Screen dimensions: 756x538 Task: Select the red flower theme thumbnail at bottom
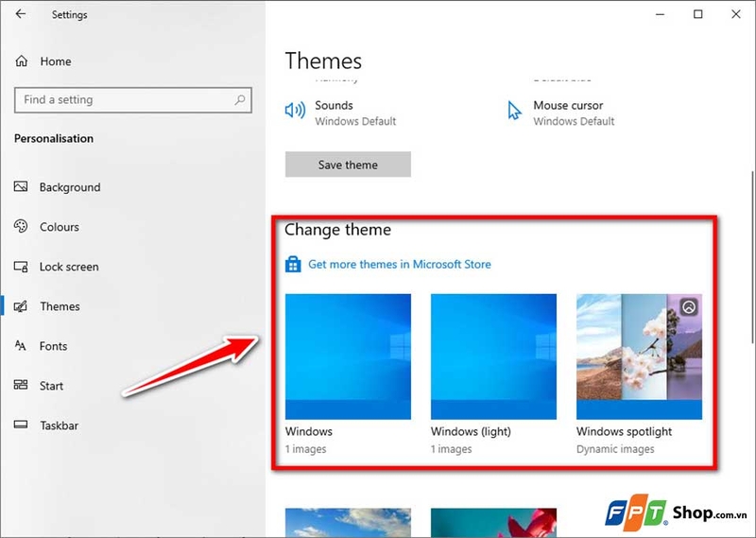tap(493, 523)
